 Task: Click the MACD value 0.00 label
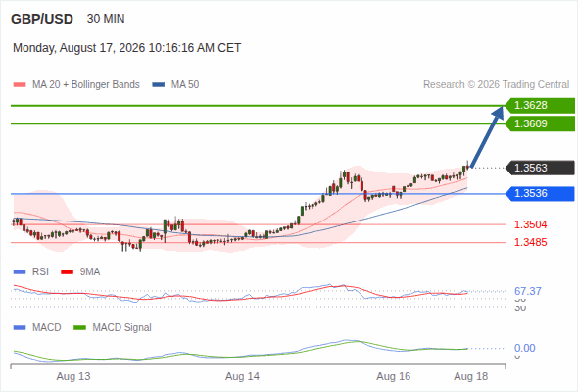(525, 348)
